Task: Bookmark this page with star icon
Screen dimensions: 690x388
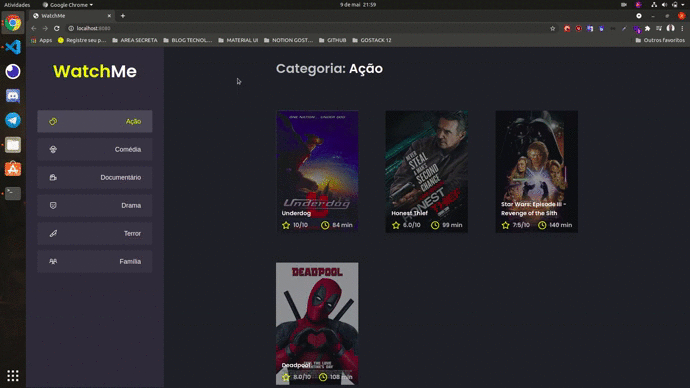Action: point(553,28)
